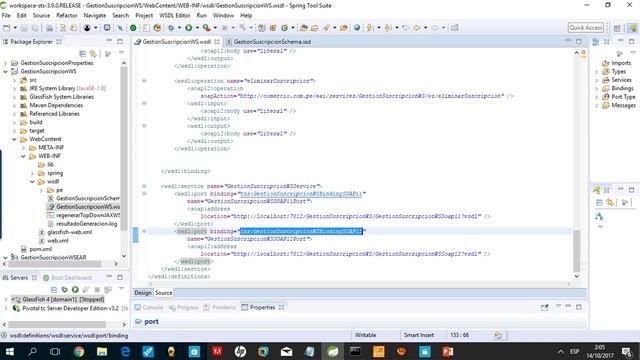The height and width of the screenshot is (360, 640).
Task: Click the Servers view horizontal scrollbar
Action: point(57,324)
